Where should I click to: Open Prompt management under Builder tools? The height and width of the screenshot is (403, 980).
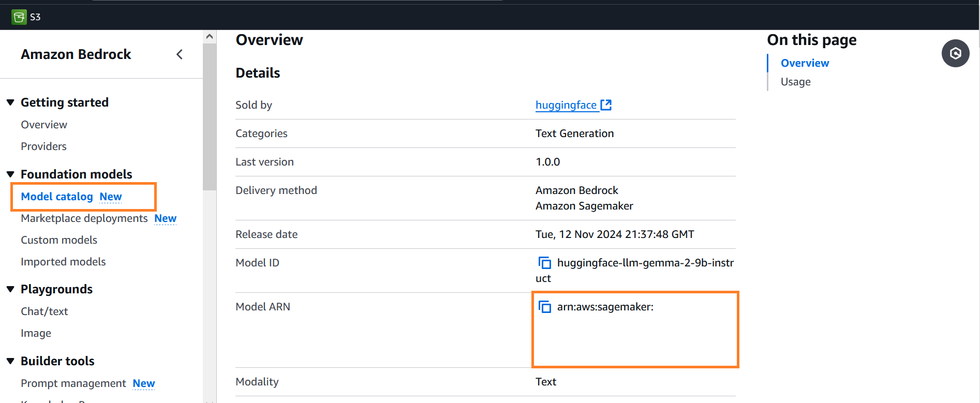(x=73, y=383)
